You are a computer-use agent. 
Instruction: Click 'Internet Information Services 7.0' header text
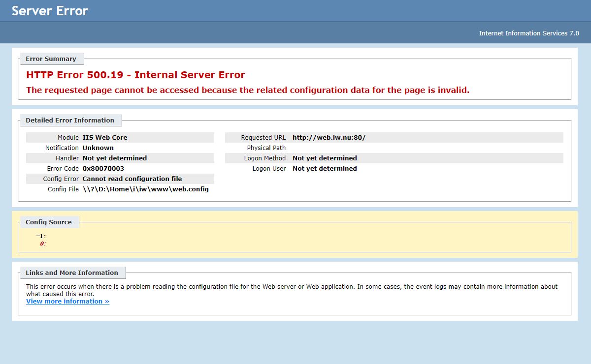pos(529,33)
